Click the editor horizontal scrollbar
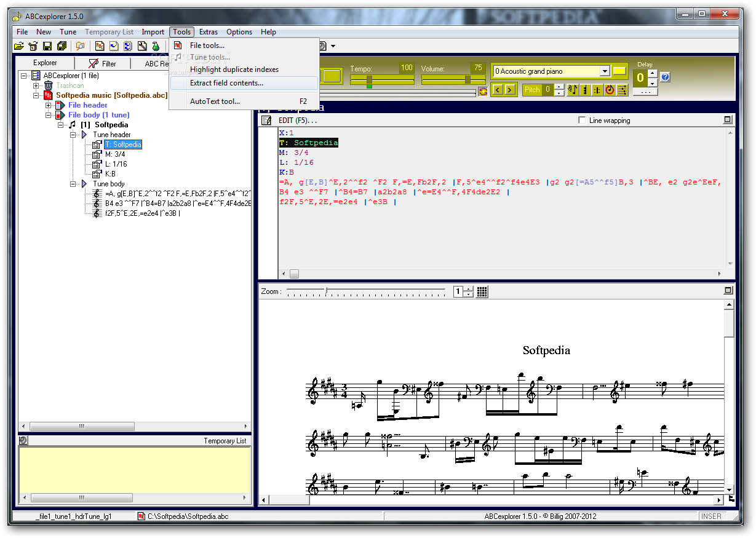This screenshot has height=538, width=756. click(502, 274)
